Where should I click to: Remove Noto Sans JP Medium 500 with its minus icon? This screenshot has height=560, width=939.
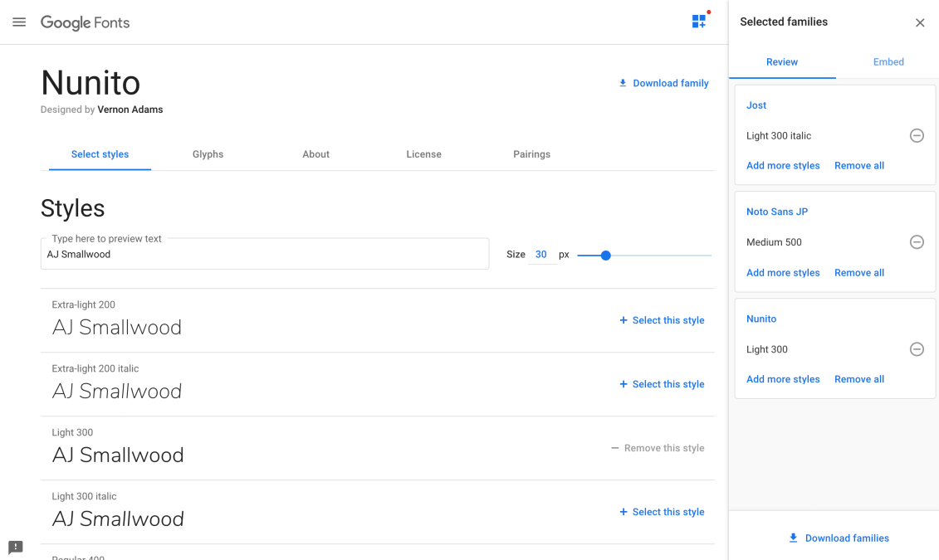point(917,242)
